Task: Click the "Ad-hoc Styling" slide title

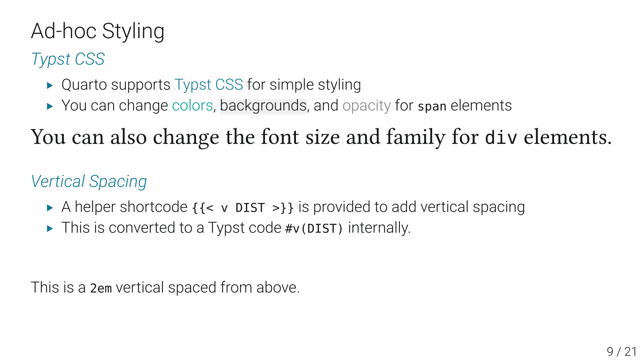Action: 98,31
